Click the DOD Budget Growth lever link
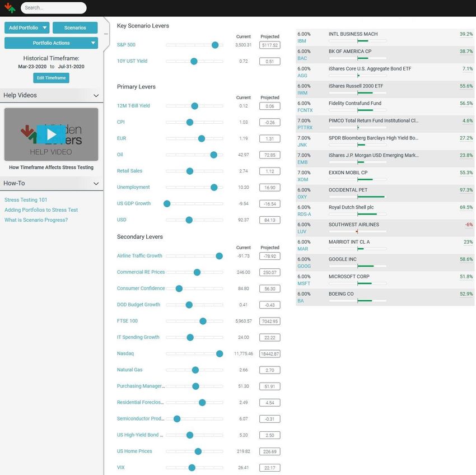476x475 pixels. 138,305
